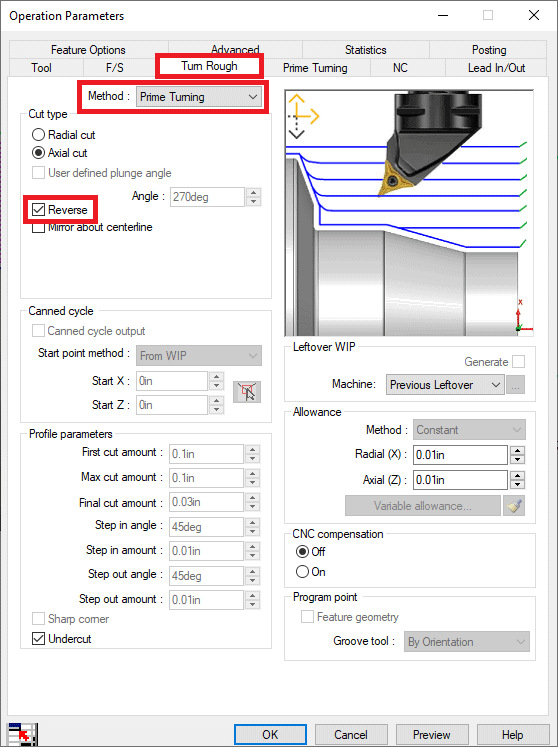The image size is (558, 747).
Task: Toggle the Undercut checkbox
Action: click(x=39, y=639)
